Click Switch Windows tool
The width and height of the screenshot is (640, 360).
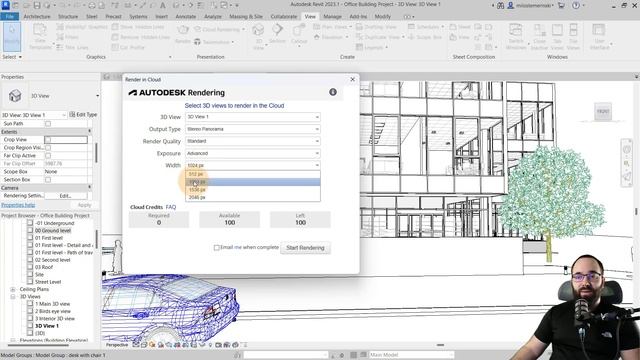pyautogui.click(x=516, y=37)
